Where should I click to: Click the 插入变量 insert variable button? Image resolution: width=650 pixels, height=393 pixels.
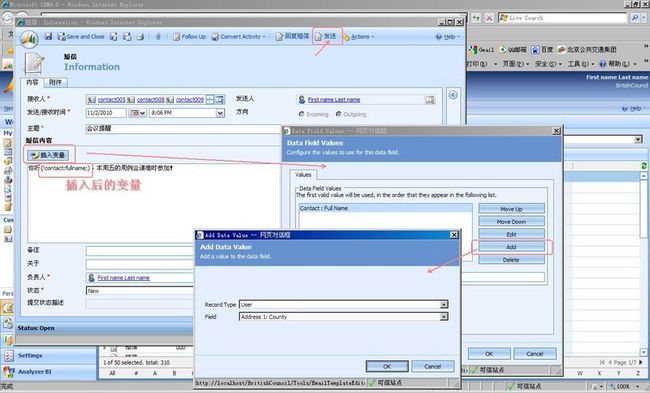pos(48,155)
